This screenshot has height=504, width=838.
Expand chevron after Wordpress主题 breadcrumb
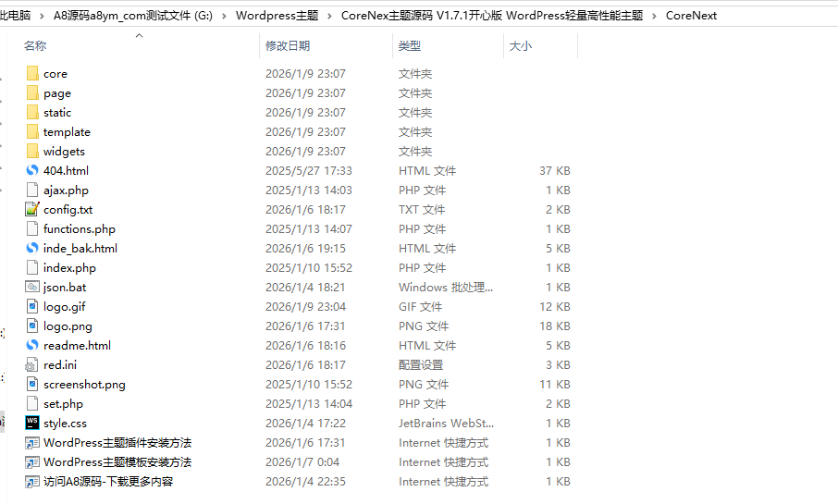pos(329,16)
